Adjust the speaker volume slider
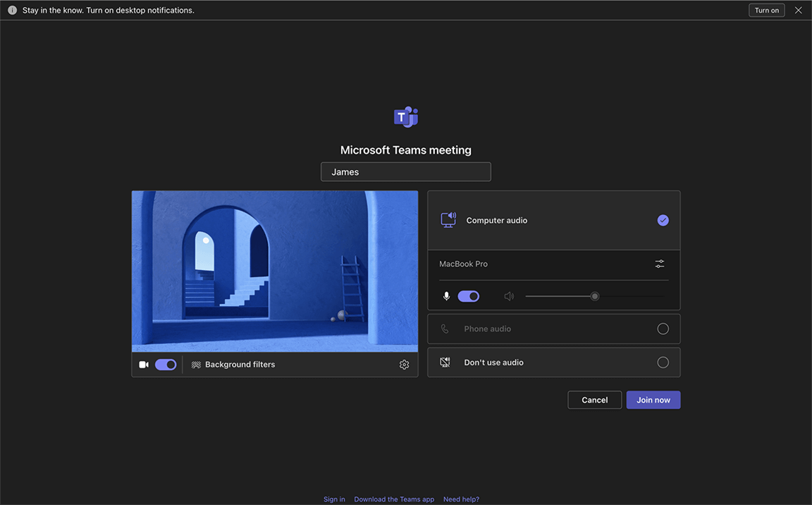 pyautogui.click(x=594, y=296)
